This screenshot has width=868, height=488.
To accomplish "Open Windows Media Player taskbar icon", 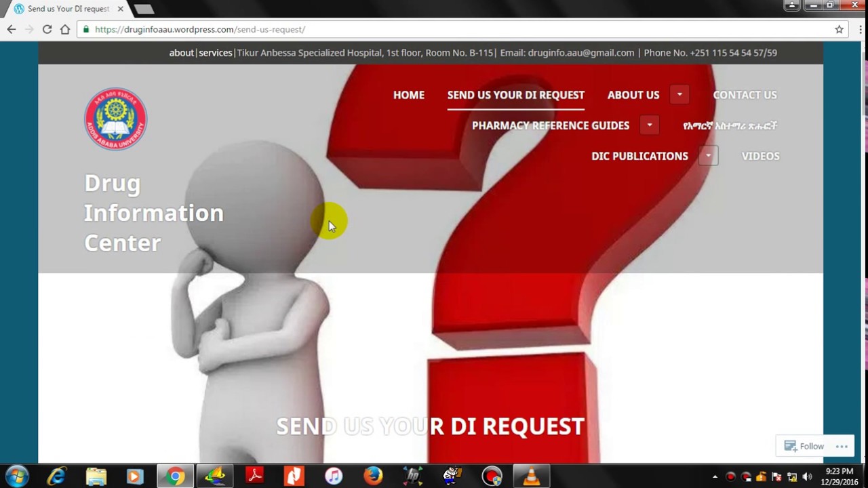I will 135,476.
